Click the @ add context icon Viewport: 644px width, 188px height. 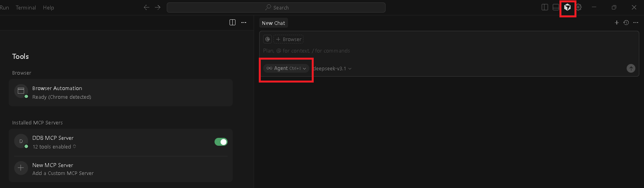tap(267, 39)
